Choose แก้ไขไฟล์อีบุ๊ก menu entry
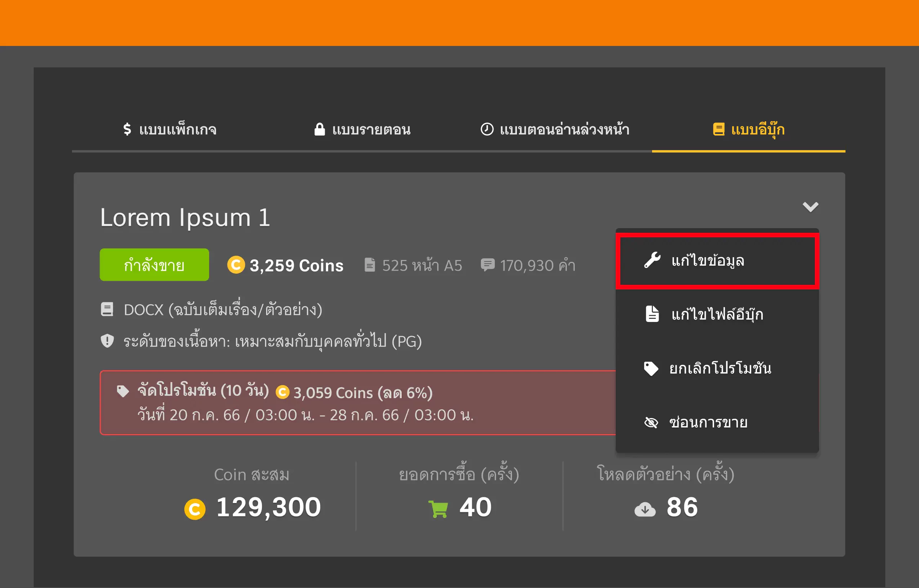 tap(717, 314)
